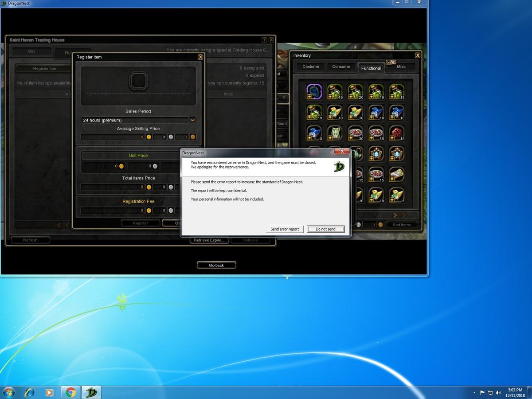Open the clock showing 5:03 PM
This screenshot has width=532, height=399.
pos(515,392)
